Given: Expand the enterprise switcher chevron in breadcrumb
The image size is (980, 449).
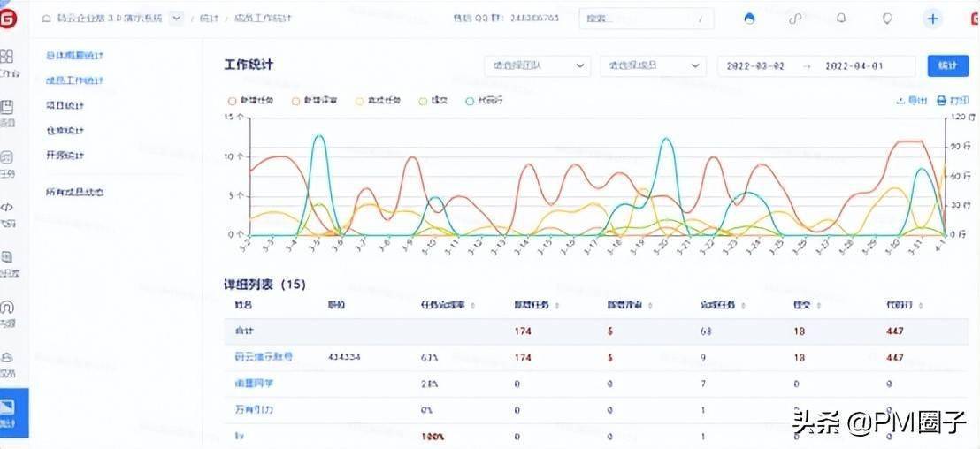Looking at the screenshot, I should [x=177, y=18].
